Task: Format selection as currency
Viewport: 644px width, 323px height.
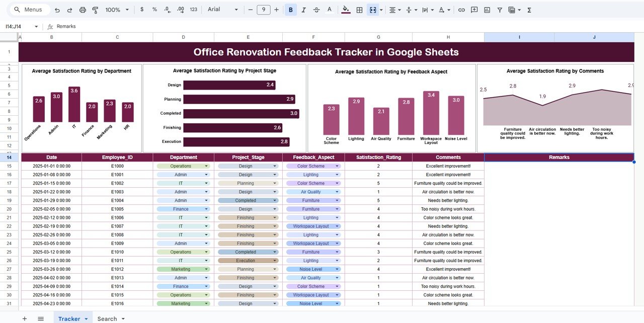Action: pos(141,10)
